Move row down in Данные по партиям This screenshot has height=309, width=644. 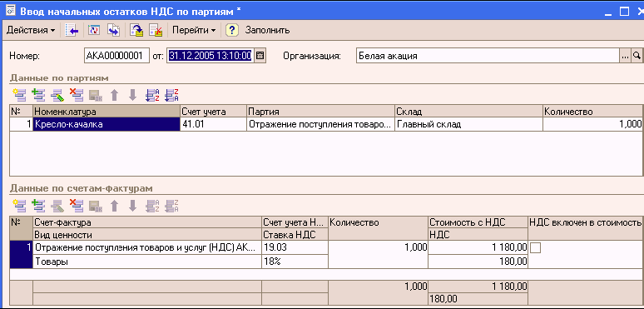click(x=132, y=95)
